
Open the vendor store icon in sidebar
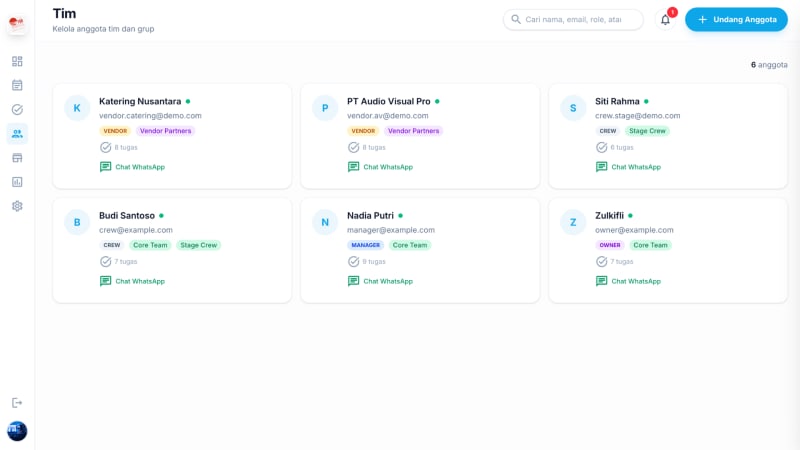coord(17,158)
